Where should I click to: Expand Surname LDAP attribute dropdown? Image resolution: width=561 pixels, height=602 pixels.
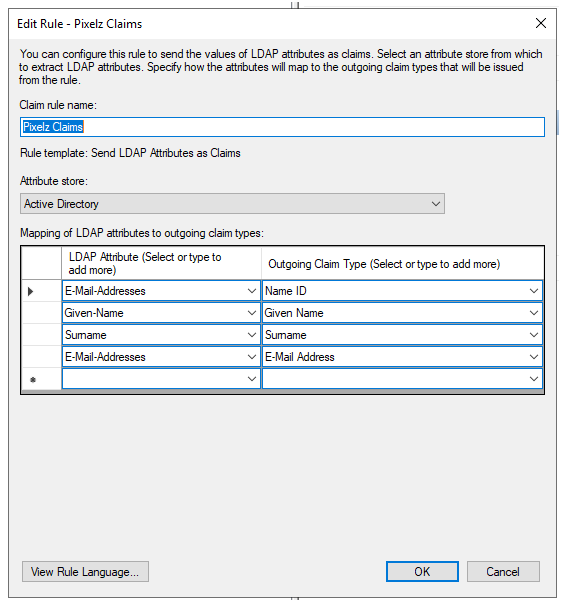pos(252,335)
